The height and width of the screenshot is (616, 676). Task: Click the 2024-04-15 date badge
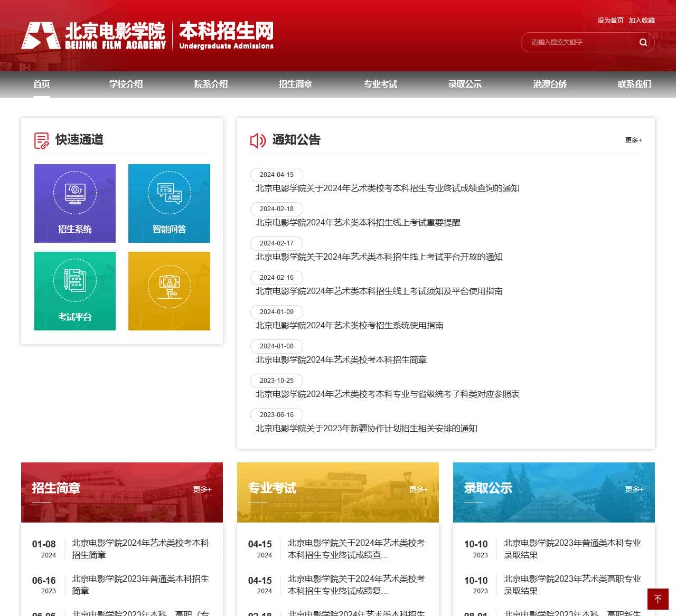[x=277, y=175]
